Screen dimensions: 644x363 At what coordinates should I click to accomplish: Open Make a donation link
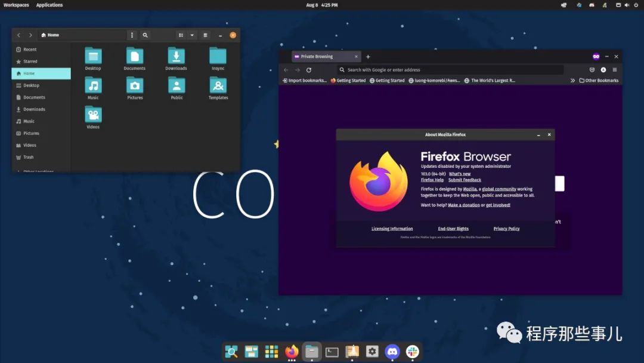[x=464, y=205]
